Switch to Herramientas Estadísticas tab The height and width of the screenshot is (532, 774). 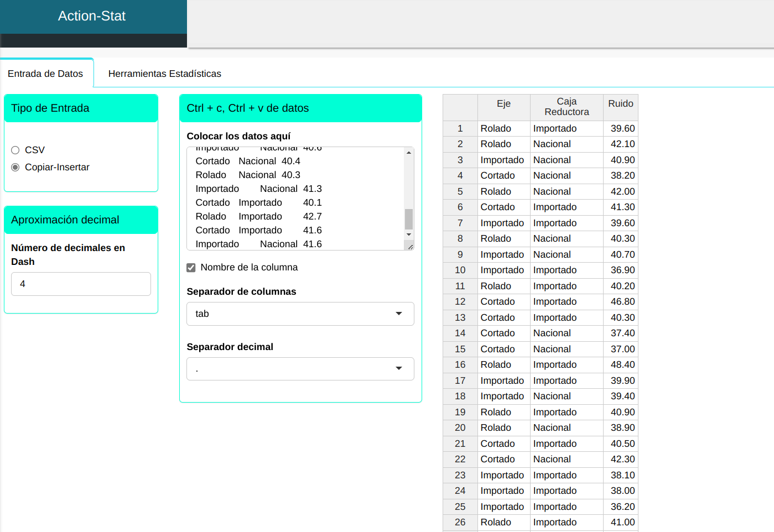click(x=164, y=74)
